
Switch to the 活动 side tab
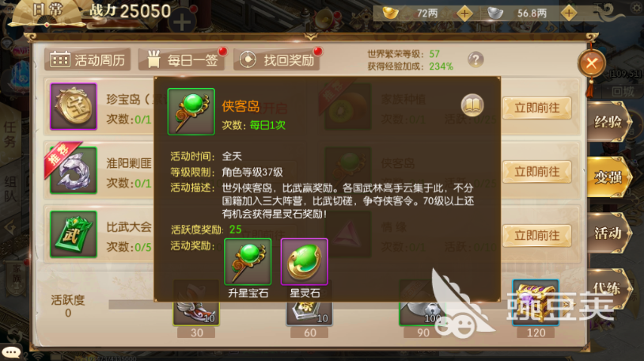608,233
